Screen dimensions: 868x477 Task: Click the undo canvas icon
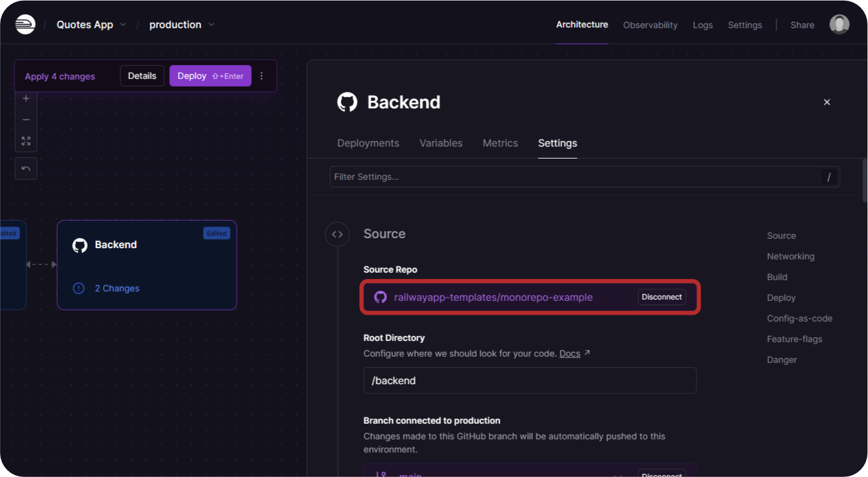26,169
